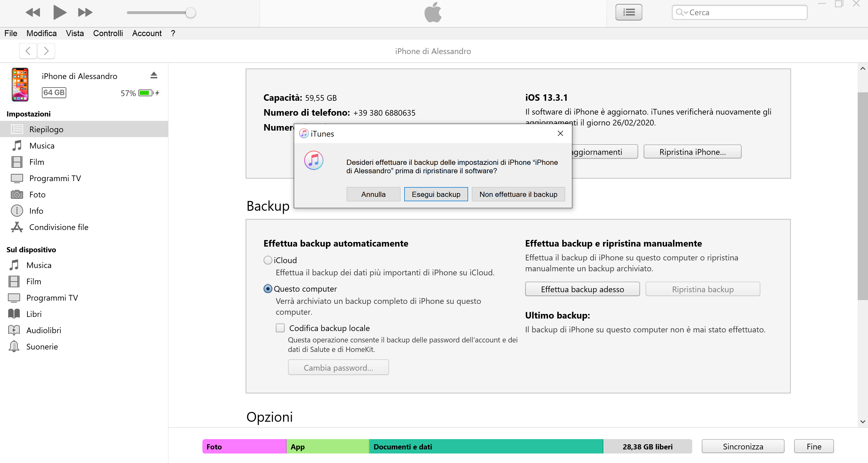Open Film icon under Sul dispositivo
The width and height of the screenshot is (868, 463).
[14, 282]
